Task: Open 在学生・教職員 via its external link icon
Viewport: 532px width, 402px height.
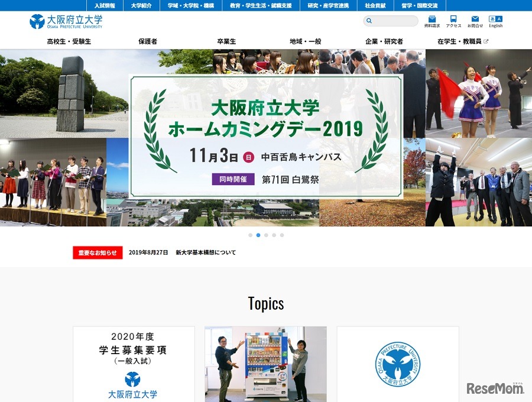Action: point(486,40)
